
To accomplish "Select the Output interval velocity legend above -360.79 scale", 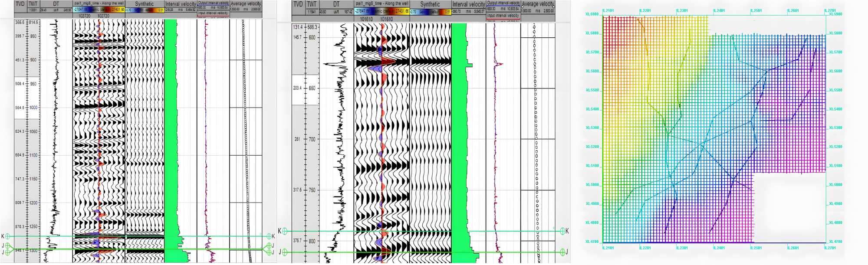I will (503, 3).
